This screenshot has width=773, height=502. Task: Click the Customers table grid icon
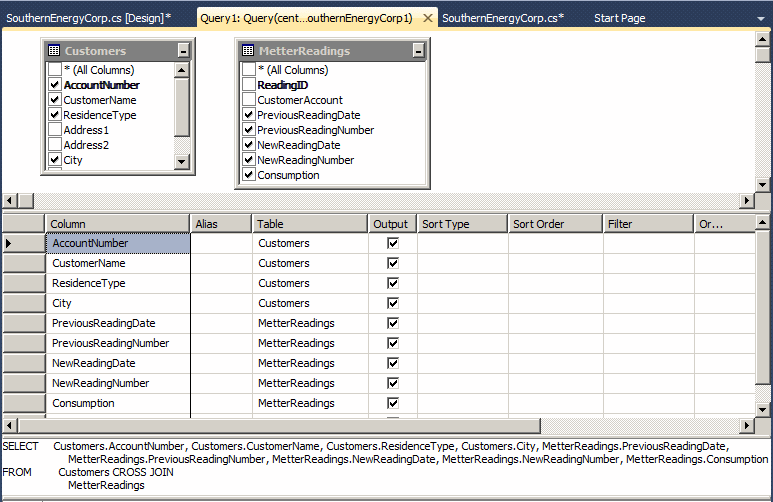click(54, 50)
